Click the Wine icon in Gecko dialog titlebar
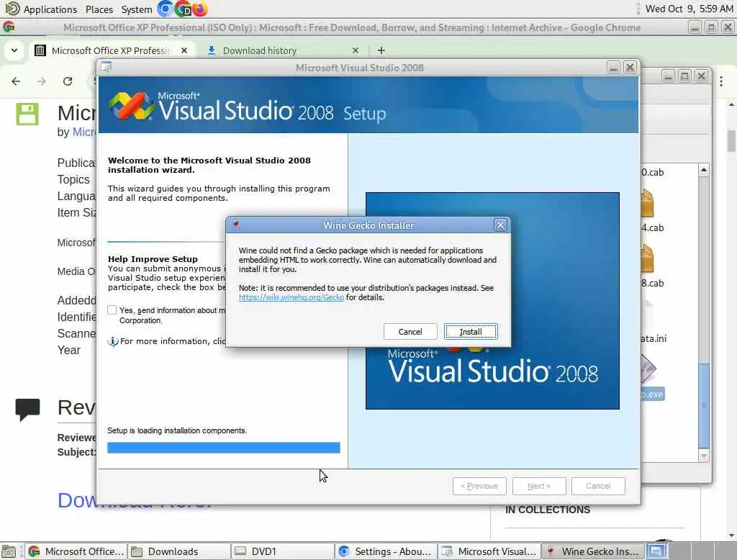The width and height of the screenshot is (737, 560). coord(235,225)
